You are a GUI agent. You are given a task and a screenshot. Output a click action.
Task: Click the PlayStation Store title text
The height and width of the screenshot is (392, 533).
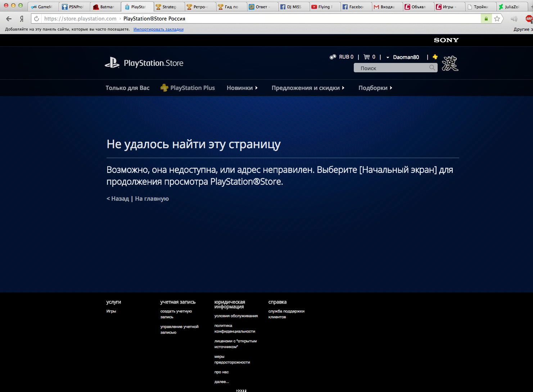pyautogui.click(x=154, y=63)
